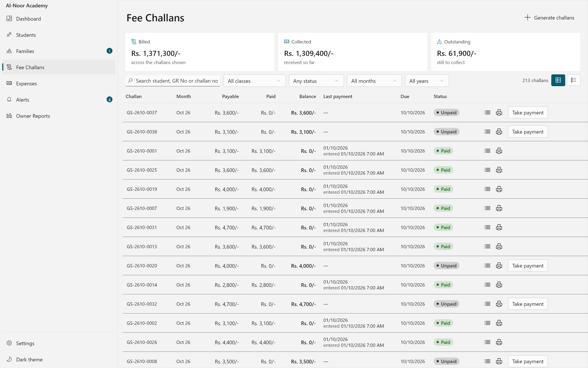Take payment for challan GS-2610-0008
This screenshot has height=368, width=588.
tap(528, 361)
